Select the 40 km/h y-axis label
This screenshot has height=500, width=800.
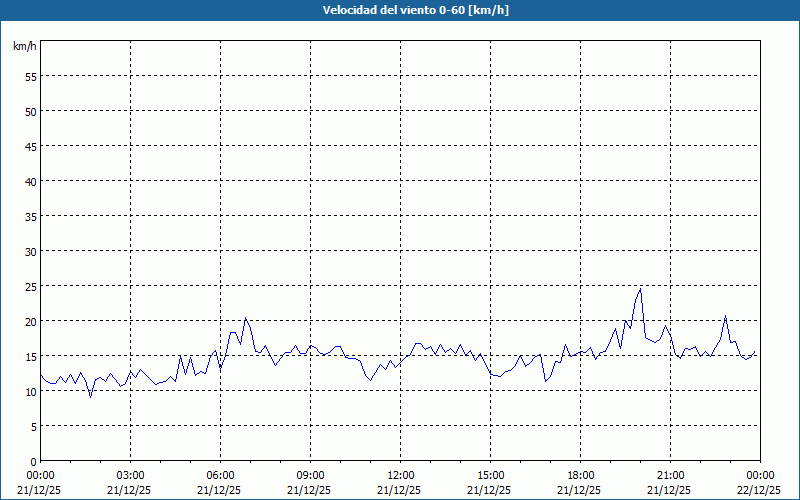tap(30, 181)
